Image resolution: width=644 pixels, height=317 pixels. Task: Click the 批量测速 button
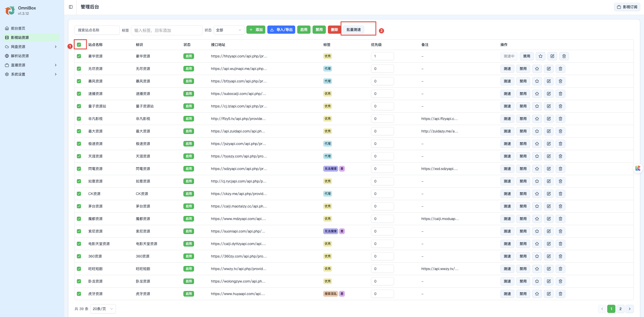click(x=354, y=30)
